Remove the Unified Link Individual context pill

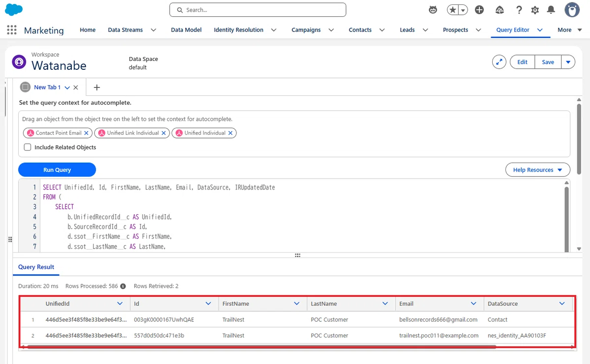[x=164, y=133]
